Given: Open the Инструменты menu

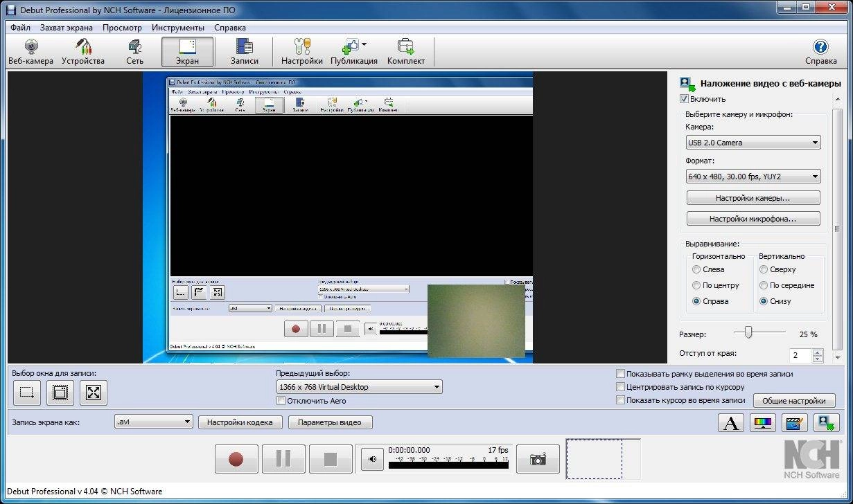Looking at the screenshot, I should pyautogui.click(x=178, y=28).
